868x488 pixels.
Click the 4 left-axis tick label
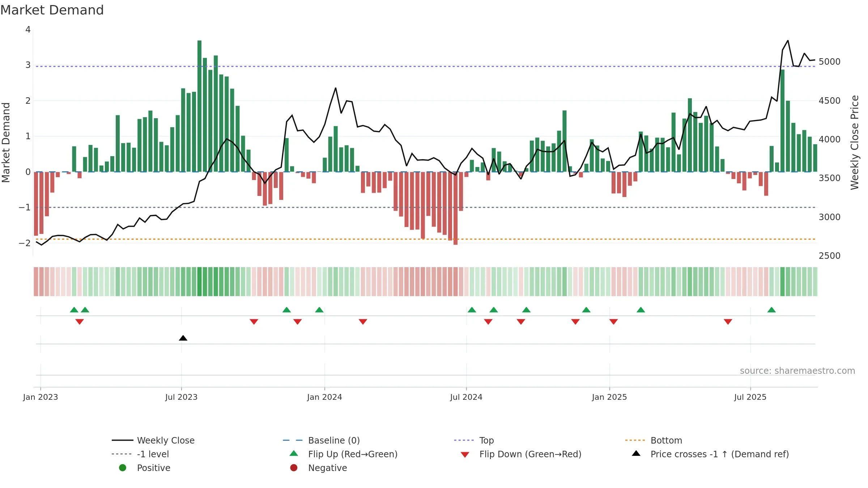pyautogui.click(x=28, y=30)
